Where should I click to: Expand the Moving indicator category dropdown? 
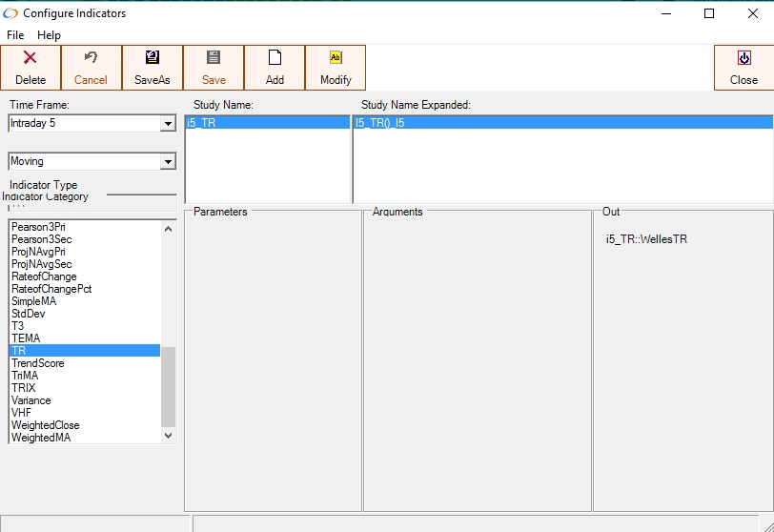coord(168,162)
